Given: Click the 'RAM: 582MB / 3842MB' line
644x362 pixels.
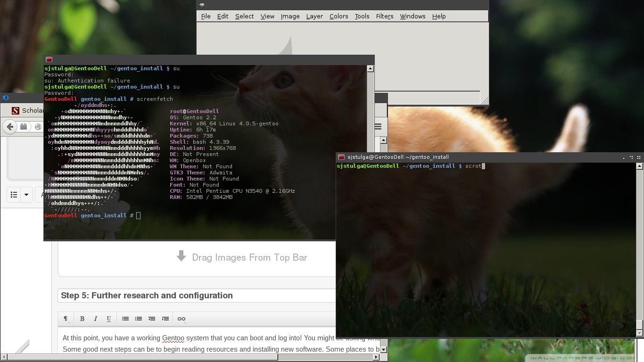Looking at the screenshot, I should pos(201,197).
